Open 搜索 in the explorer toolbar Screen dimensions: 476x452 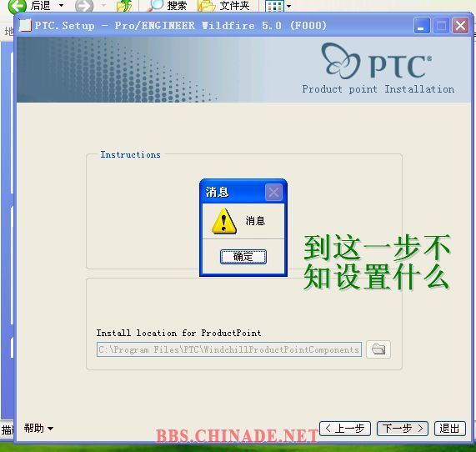tap(167, 6)
